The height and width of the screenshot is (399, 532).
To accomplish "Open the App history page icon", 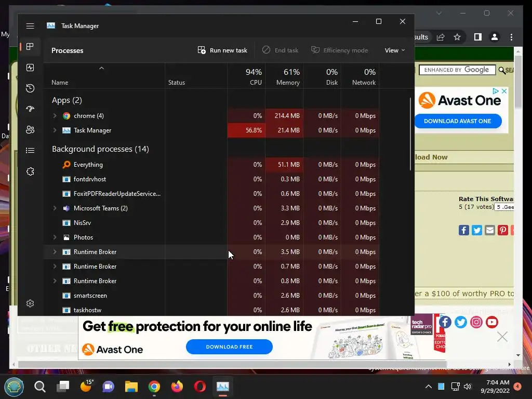I will 30,88.
